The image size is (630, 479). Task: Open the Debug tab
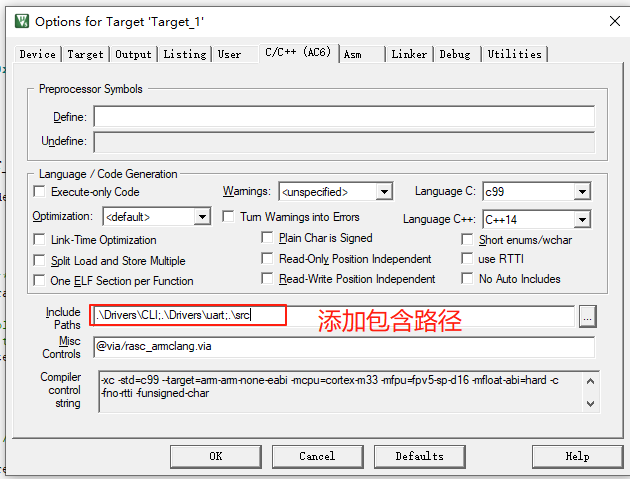point(455,54)
